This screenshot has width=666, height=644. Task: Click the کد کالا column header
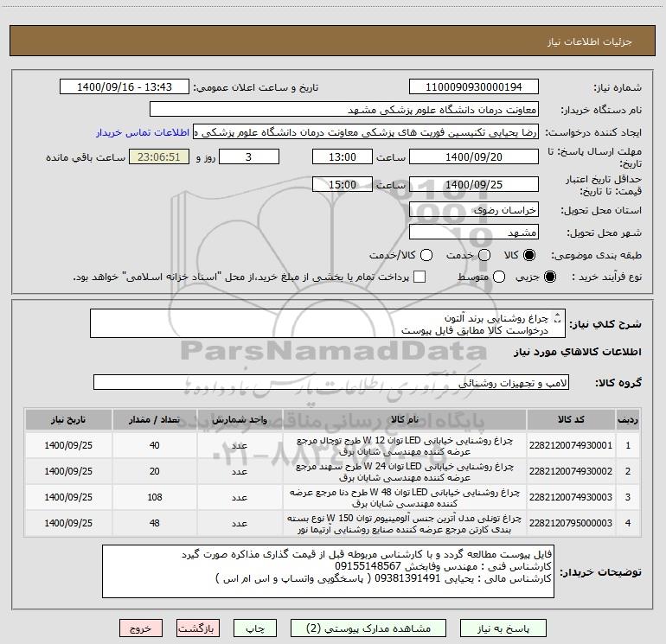(571, 419)
